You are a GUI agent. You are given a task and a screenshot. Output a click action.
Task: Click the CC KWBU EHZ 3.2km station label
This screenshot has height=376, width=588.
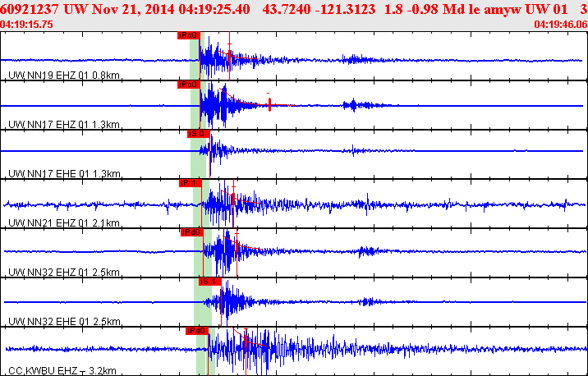click(62, 371)
